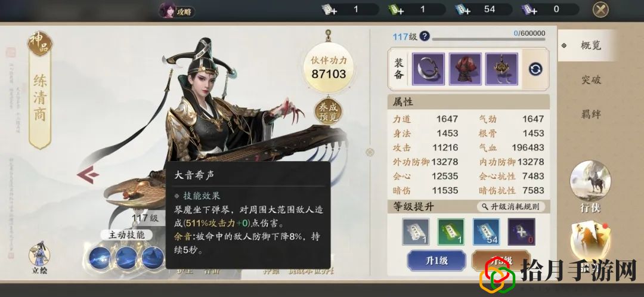Image resolution: width=644 pixels, height=297 pixels.
Task: Open the 立绘 portrait view icon
Action: point(39,258)
